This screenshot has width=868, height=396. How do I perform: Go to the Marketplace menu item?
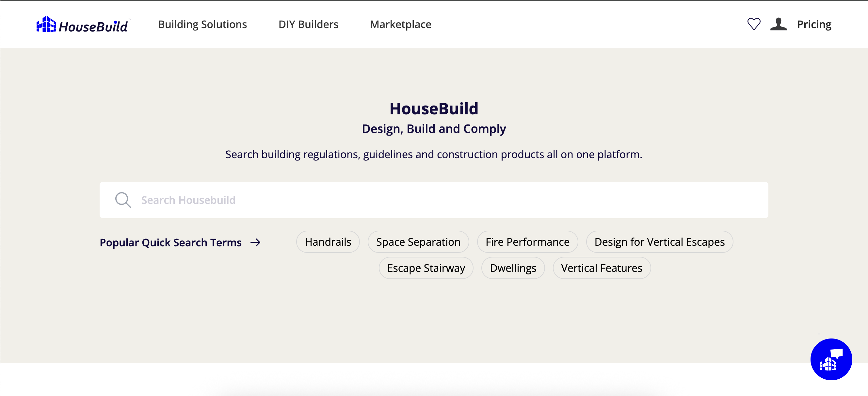pyautogui.click(x=400, y=24)
